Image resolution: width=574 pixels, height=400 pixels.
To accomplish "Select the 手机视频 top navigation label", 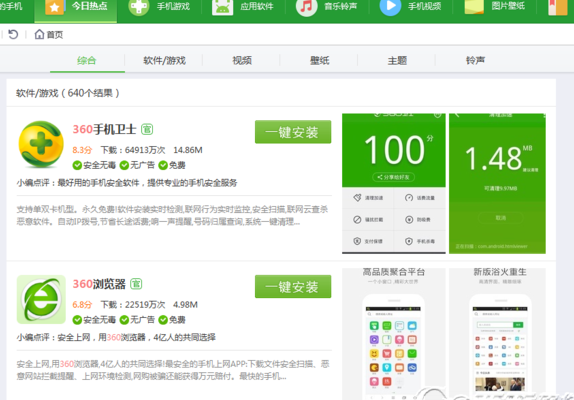I will point(425,6).
